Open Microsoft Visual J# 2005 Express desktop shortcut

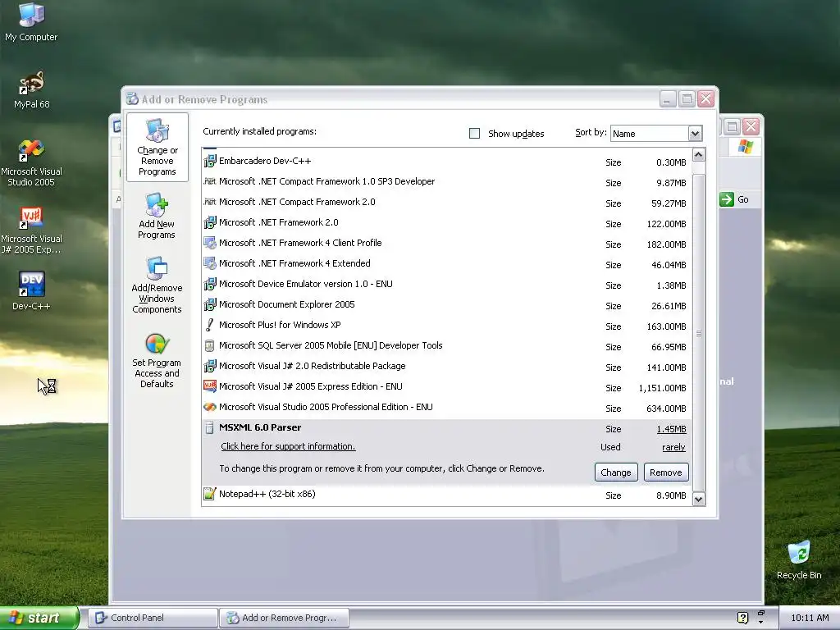31,230
